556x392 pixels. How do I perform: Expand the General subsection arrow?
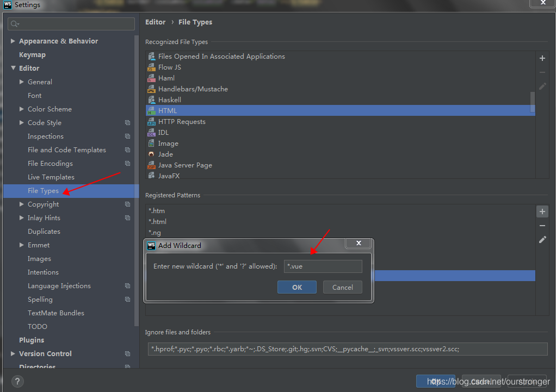(x=22, y=82)
